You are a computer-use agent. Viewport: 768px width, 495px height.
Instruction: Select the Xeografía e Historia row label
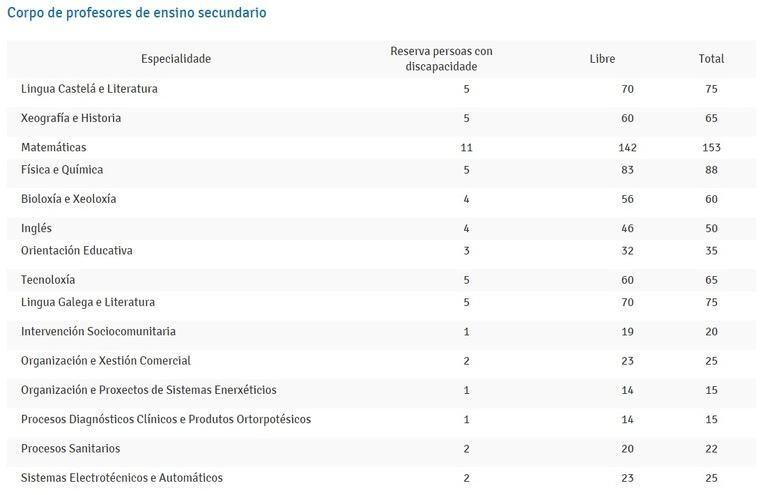71,118
